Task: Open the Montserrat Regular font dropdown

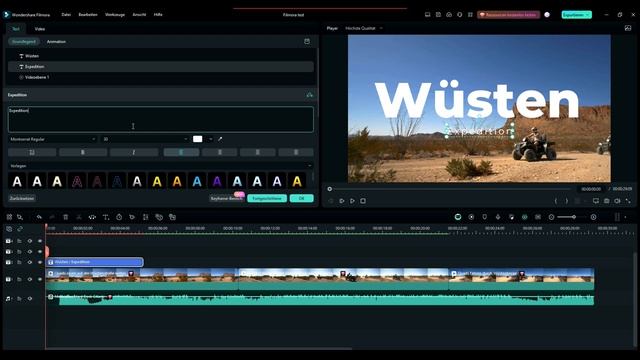Action: click(x=53, y=139)
